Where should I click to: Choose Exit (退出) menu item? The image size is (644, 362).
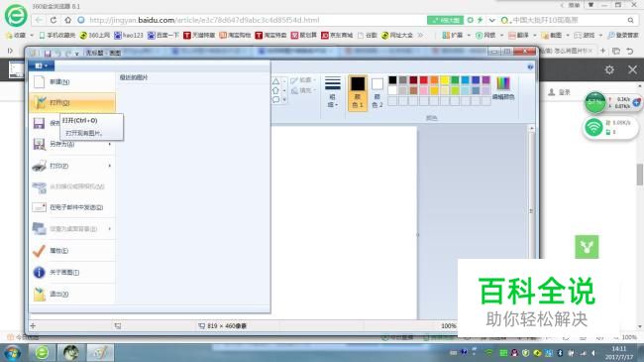coord(72,294)
